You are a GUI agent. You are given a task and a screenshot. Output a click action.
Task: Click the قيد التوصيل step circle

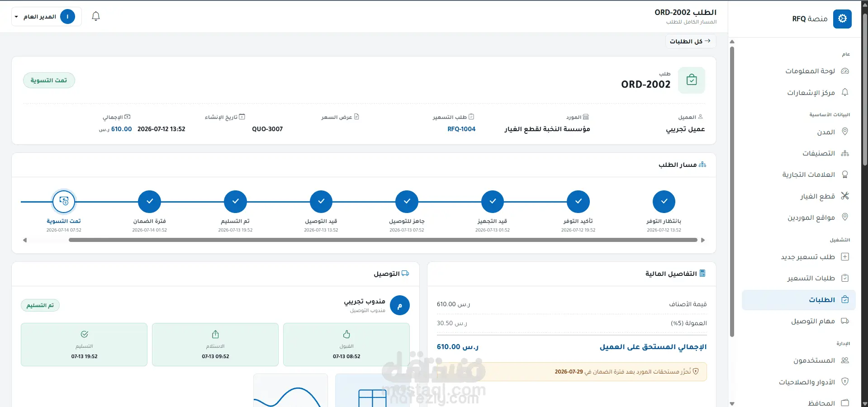click(321, 201)
